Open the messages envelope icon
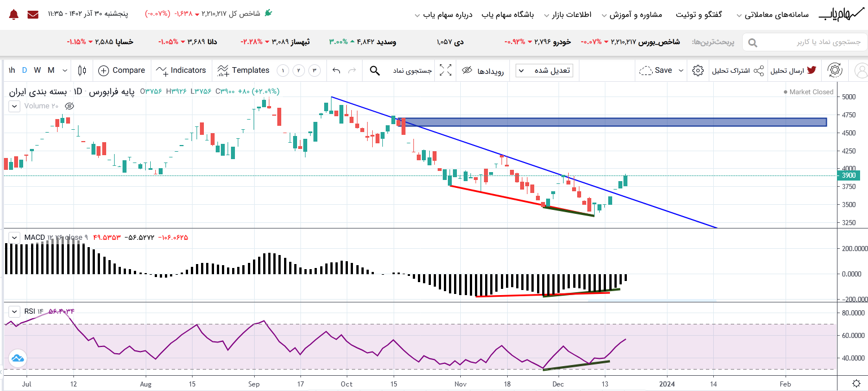The width and height of the screenshot is (868, 391). (x=33, y=14)
